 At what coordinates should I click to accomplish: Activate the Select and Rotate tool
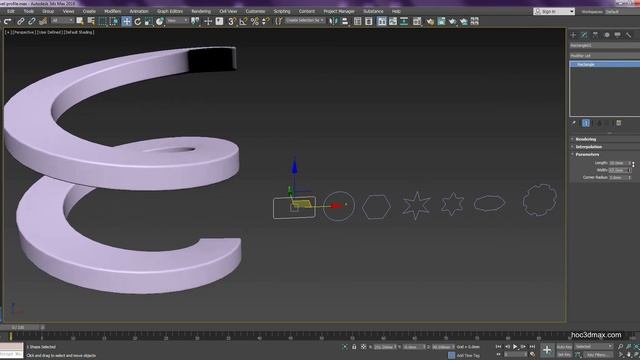(x=138, y=21)
